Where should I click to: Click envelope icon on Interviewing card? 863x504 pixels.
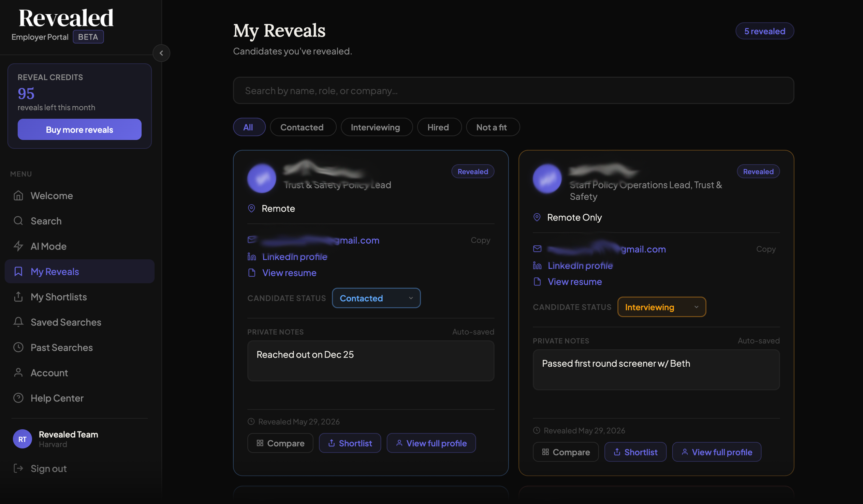click(x=537, y=249)
